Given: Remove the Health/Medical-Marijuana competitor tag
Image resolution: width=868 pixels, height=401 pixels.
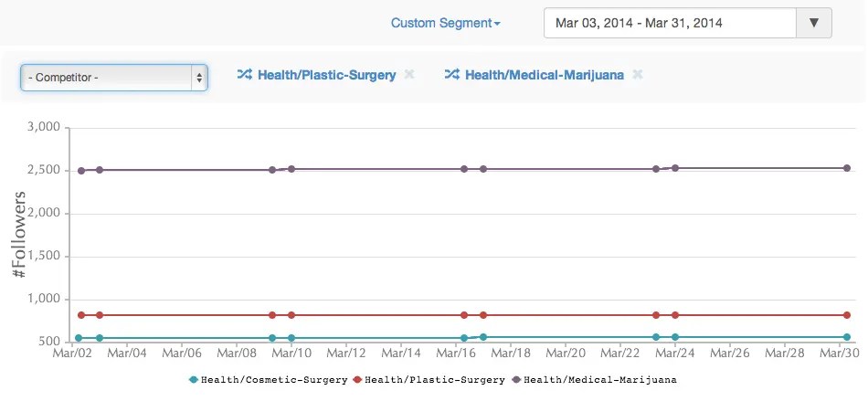Looking at the screenshot, I should tap(638, 75).
